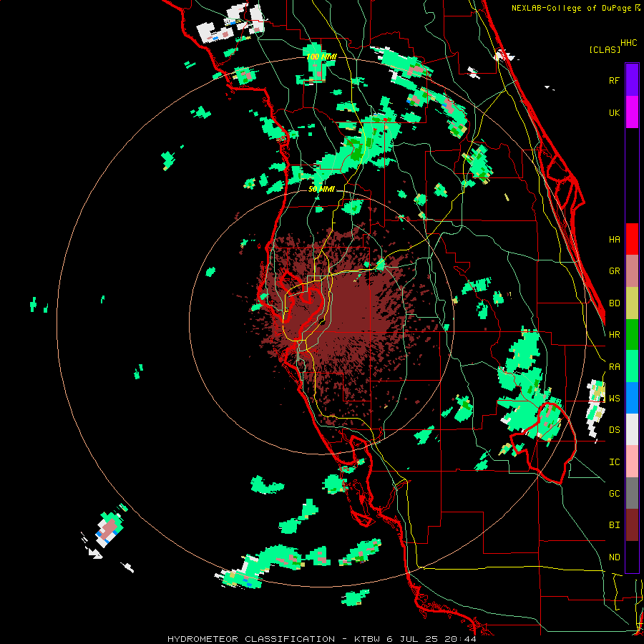Click the ND legend label
The width and height of the screenshot is (644, 644).
(x=615, y=557)
